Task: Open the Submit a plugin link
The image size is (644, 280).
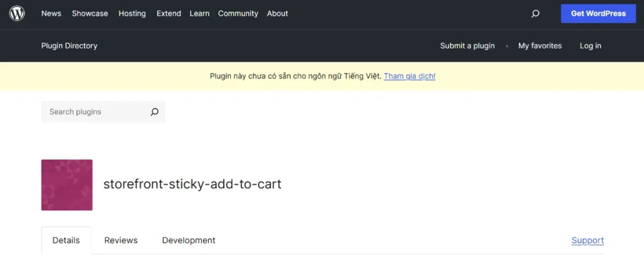Action: coord(467,46)
